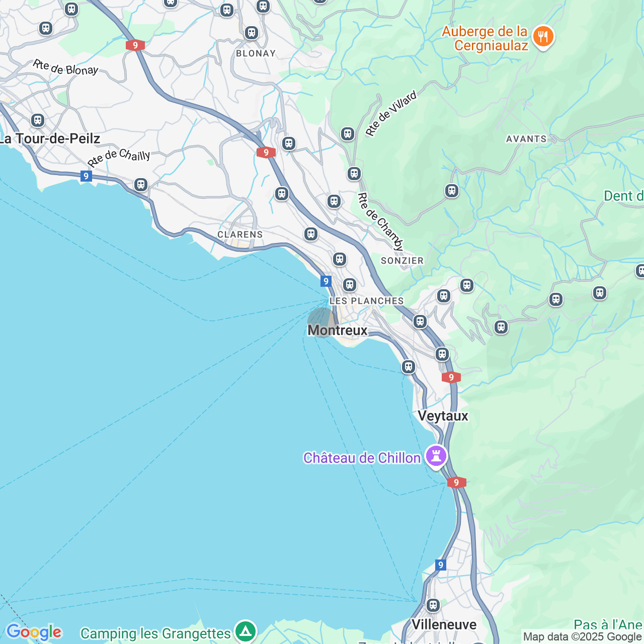This screenshot has height=644, width=644.
Task: Select the train station icon at Blonay
Action: (252, 33)
